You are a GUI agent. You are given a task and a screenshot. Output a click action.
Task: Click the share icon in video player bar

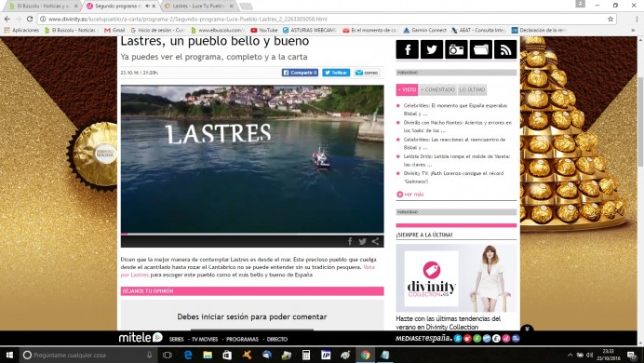tap(375, 241)
